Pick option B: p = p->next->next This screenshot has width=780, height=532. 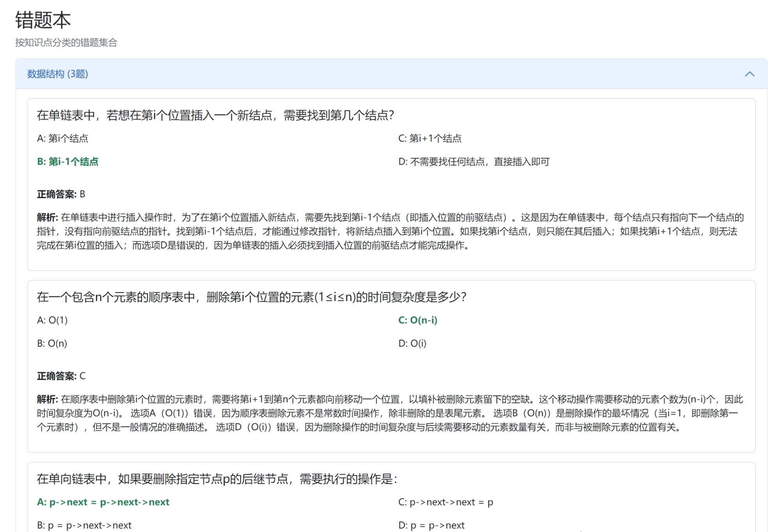(84, 525)
